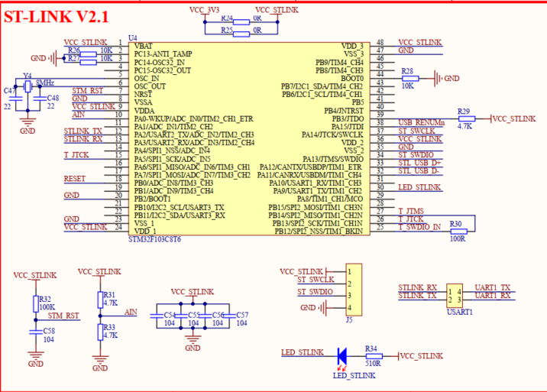Click the R27 10K resistor symbol
547x392 pixels.
(x=89, y=63)
